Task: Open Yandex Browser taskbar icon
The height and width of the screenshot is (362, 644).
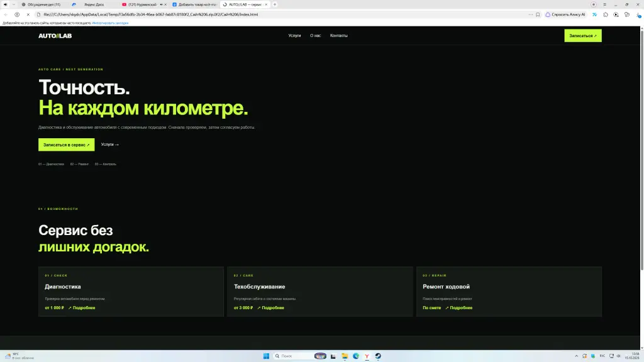Action: 367,356
